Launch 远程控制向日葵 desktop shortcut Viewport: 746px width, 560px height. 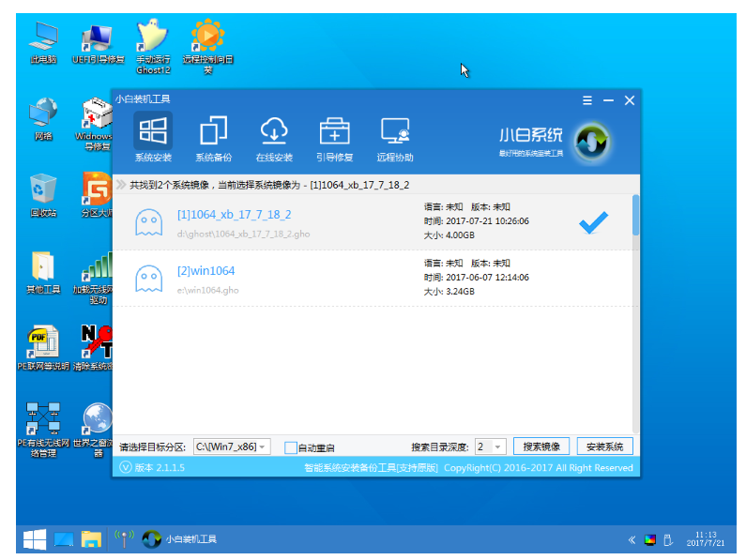pyautogui.click(x=208, y=47)
